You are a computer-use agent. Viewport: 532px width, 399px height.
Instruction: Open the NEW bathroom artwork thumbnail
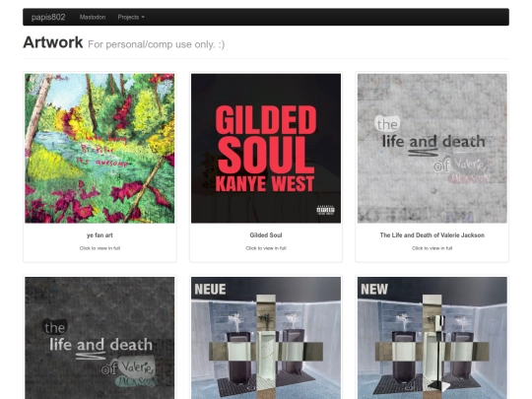(x=432, y=338)
